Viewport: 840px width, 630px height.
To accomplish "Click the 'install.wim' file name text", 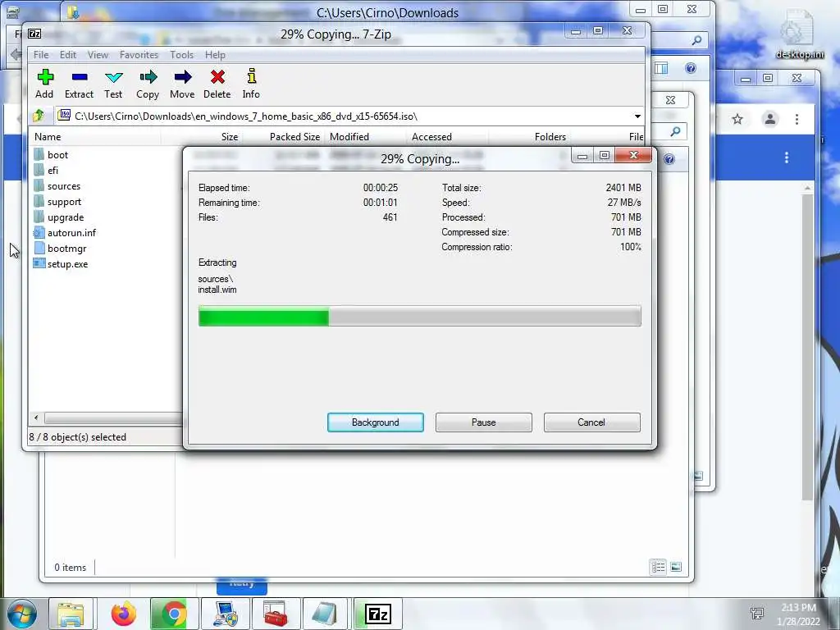I will pyautogui.click(x=217, y=290).
